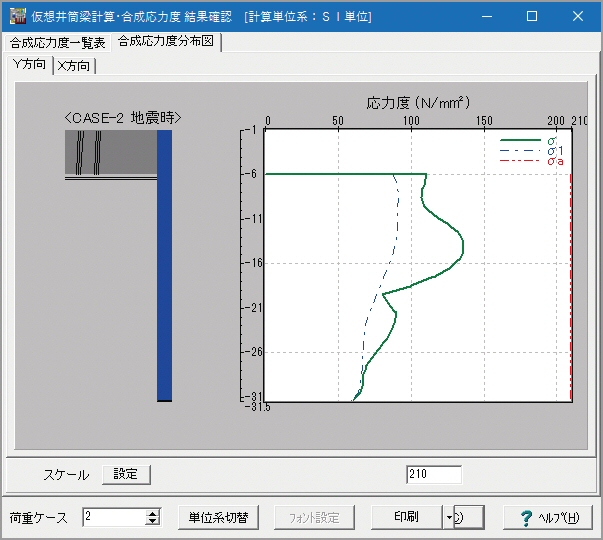The height and width of the screenshot is (540, 603).
Task: Click the 100 stress axis label
Action: [x=411, y=121]
